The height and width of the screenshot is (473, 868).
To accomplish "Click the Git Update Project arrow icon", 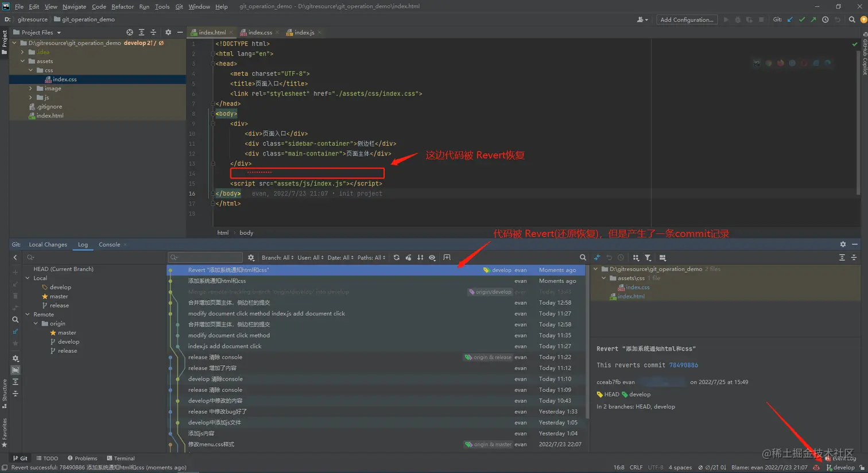I will tap(790, 20).
